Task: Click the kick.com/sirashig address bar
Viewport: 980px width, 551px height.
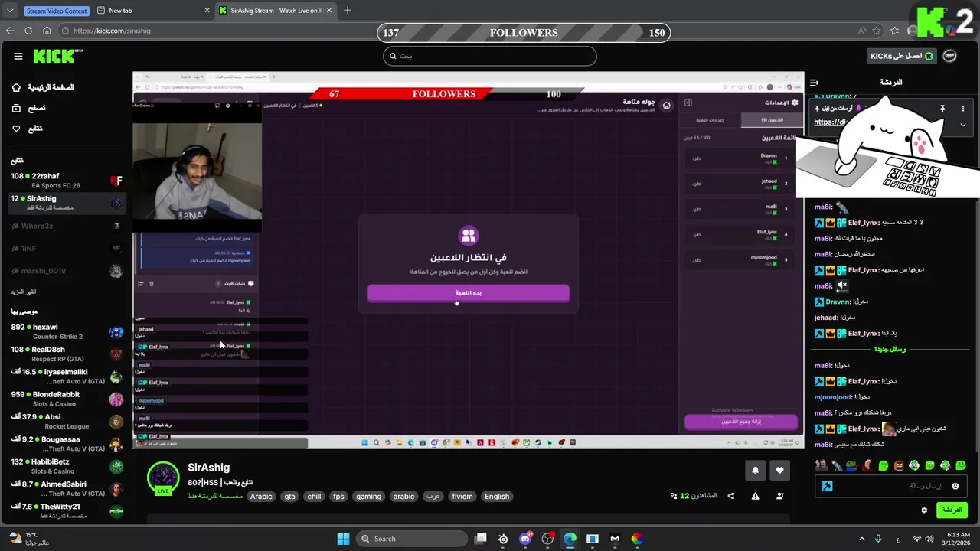Action: [113, 31]
